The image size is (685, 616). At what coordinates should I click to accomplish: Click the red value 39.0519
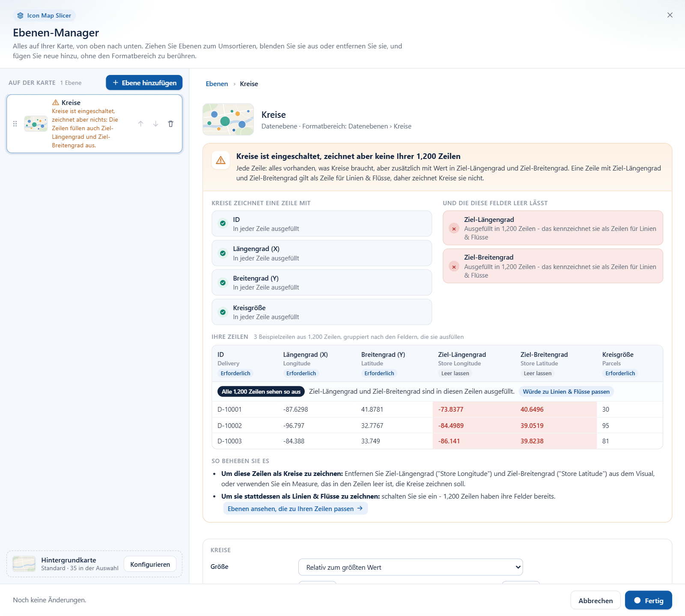click(532, 426)
